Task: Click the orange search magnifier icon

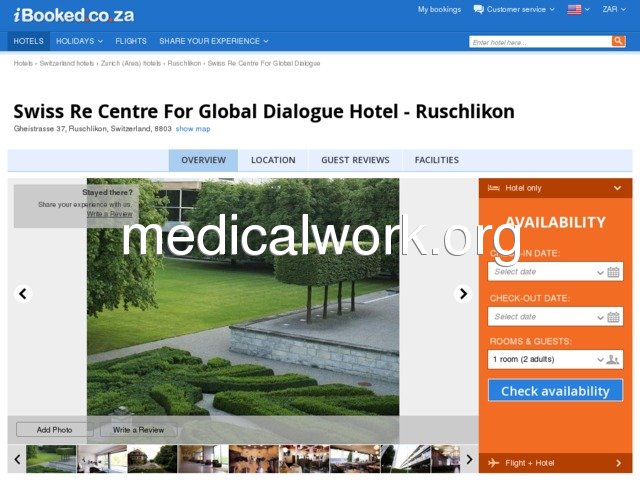Action: 618,41
